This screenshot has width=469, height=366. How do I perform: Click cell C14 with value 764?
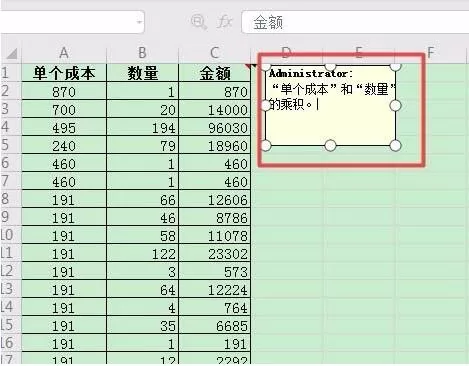215,307
